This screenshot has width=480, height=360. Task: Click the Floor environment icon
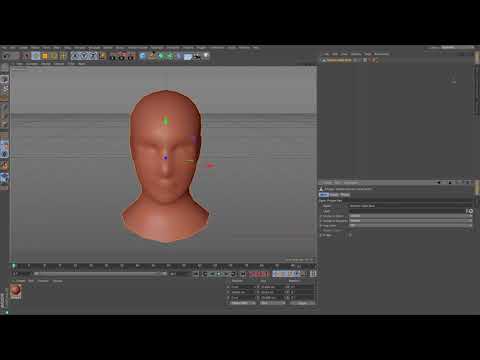188,56
